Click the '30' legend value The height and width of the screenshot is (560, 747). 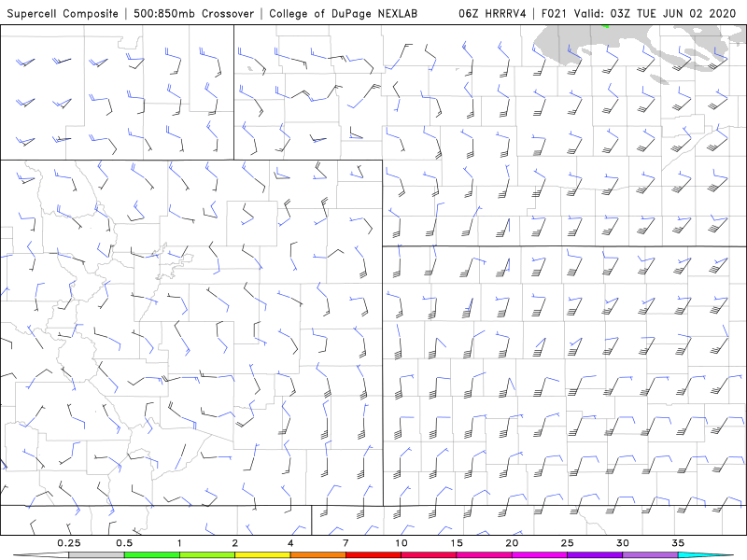tap(623, 543)
